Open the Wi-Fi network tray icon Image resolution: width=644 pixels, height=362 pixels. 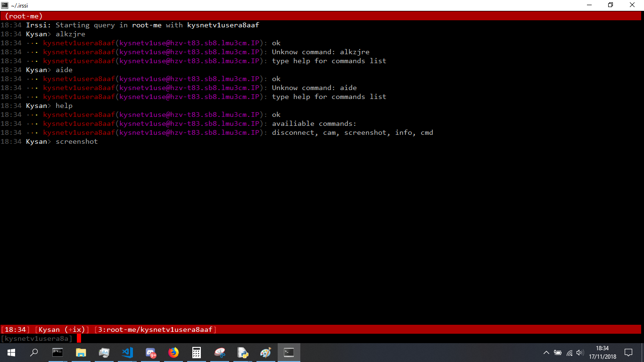pyautogui.click(x=569, y=353)
